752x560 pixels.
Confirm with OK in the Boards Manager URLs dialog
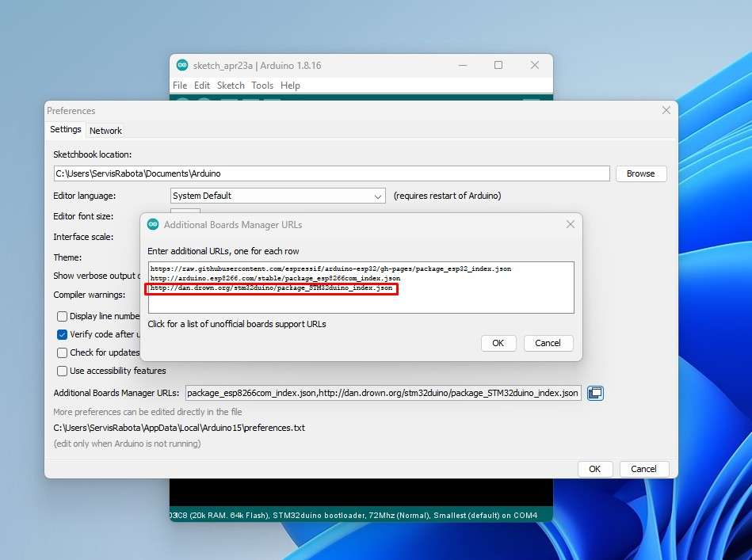coord(498,343)
